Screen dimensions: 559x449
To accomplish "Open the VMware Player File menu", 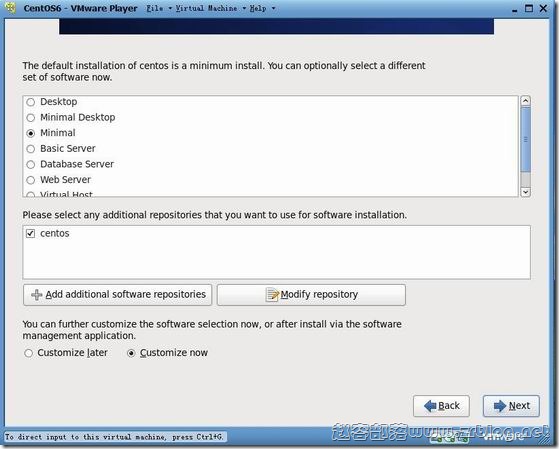I will (155, 8).
